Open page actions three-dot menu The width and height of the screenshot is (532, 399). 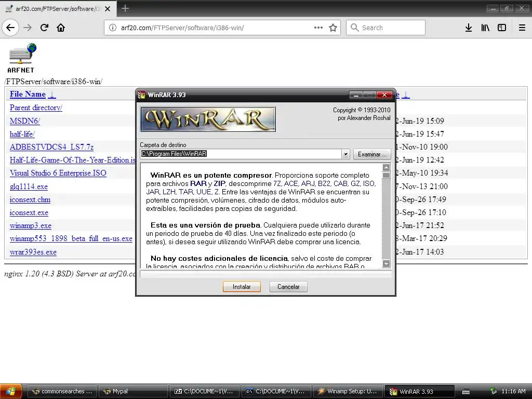point(318,28)
